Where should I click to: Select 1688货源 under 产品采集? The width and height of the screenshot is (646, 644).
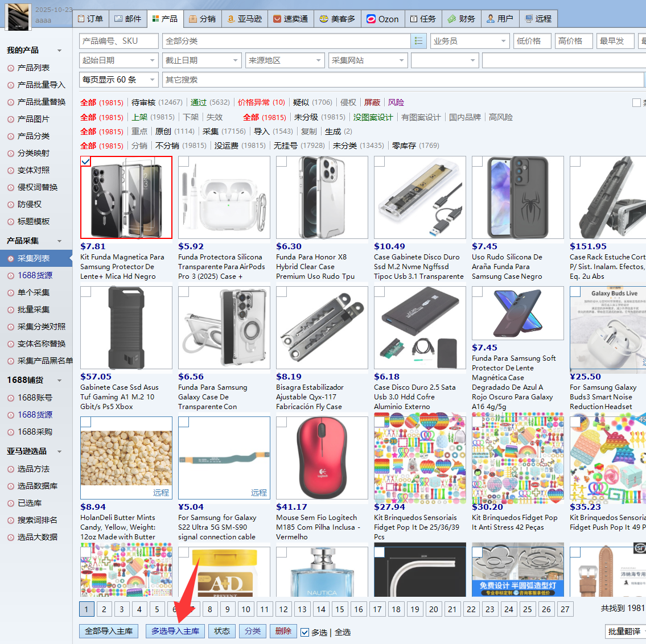point(35,275)
